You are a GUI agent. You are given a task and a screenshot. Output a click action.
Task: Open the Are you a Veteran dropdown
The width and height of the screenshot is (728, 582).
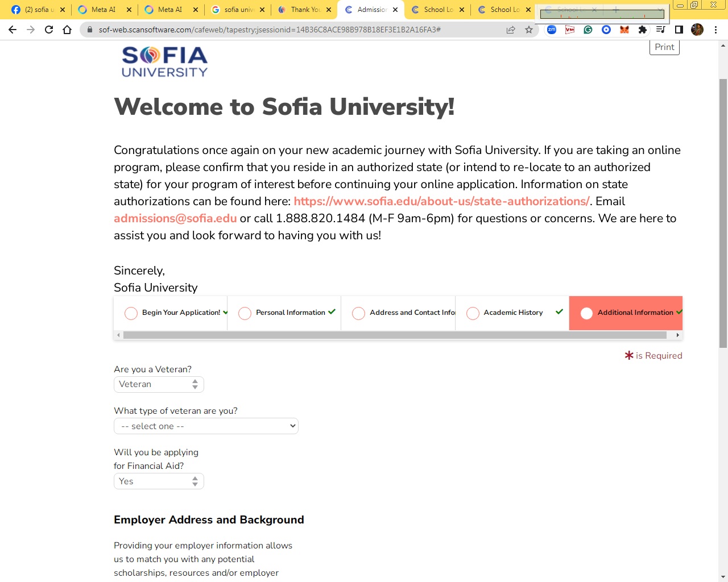[x=159, y=385]
